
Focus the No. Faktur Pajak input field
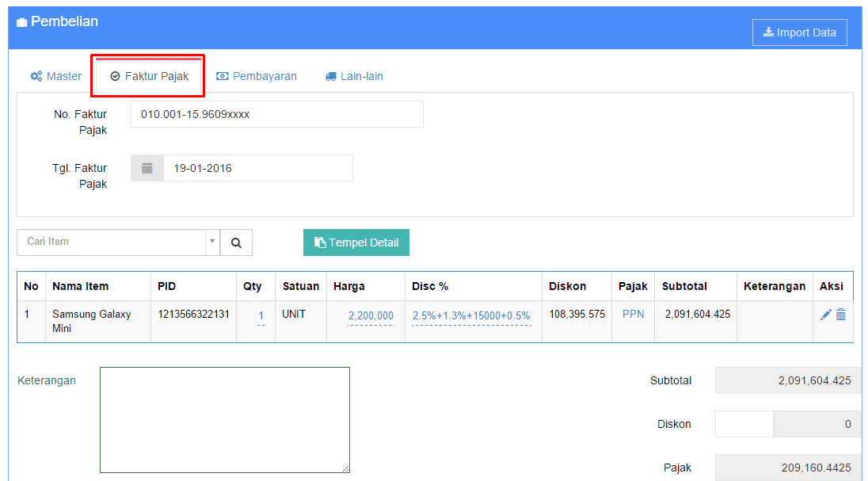click(x=276, y=114)
